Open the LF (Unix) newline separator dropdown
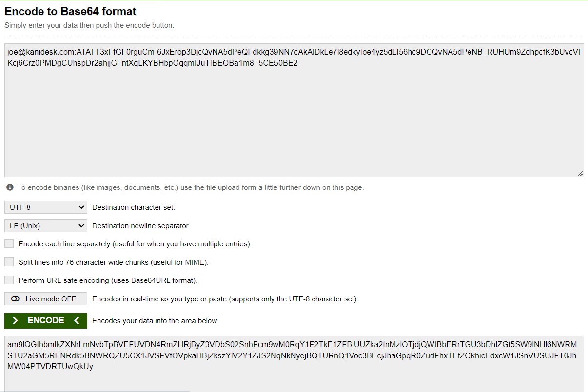The width and height of the screenshot is (588, 392). [46, 226]
